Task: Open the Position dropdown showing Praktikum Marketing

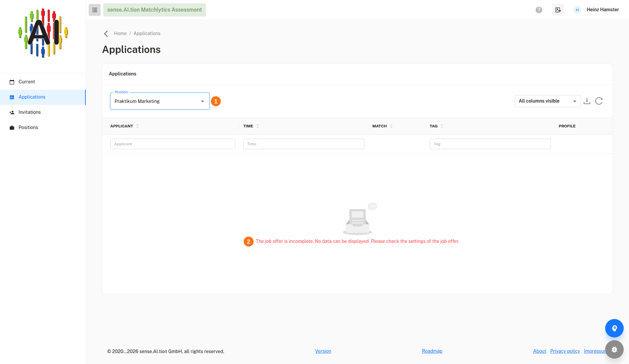Action: coord(160,101)
